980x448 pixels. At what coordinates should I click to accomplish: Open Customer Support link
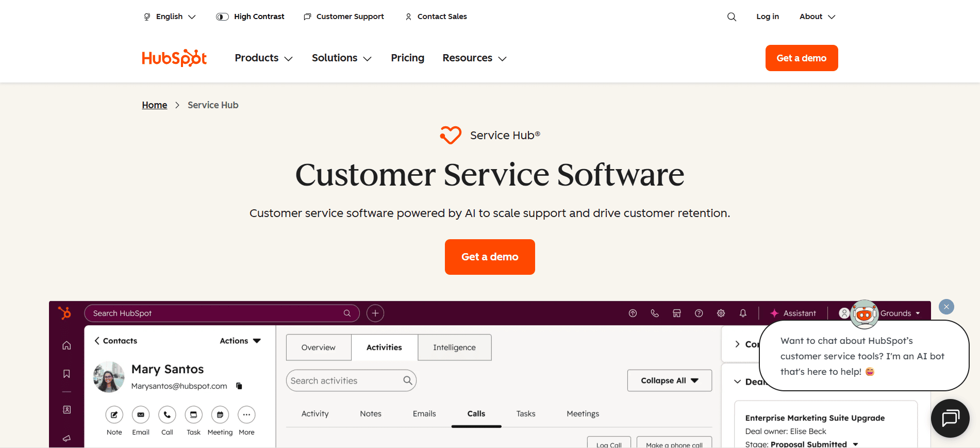(x=344, y=16)
